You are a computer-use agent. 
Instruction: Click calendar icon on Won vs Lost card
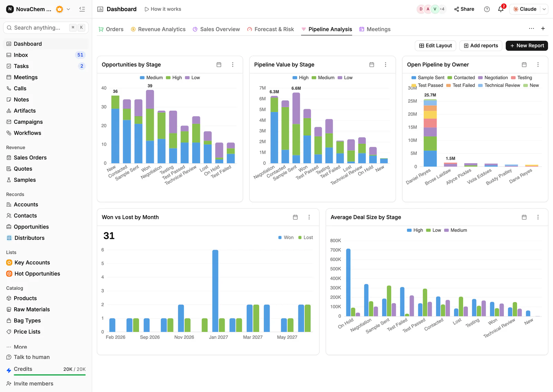click(295, 217)
